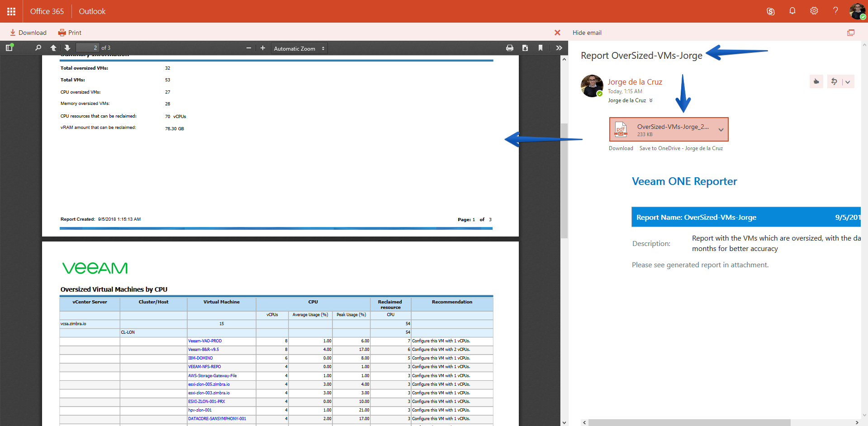868x426 pixels.
Task: Open the ESXI-ZLON-001-PRX VM link
Action: pos(206,402)
